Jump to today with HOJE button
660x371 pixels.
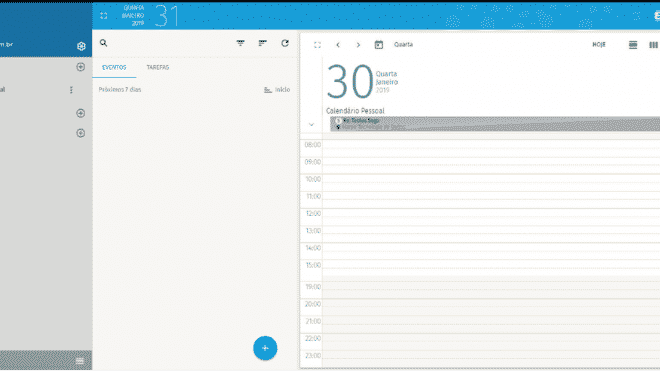point(599,45)
